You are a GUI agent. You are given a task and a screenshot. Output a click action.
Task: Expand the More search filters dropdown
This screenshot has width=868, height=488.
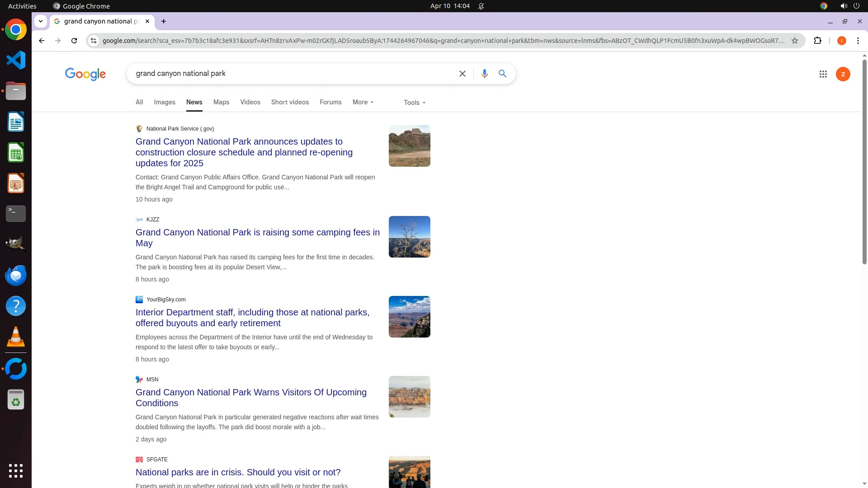tap(363, 102)
